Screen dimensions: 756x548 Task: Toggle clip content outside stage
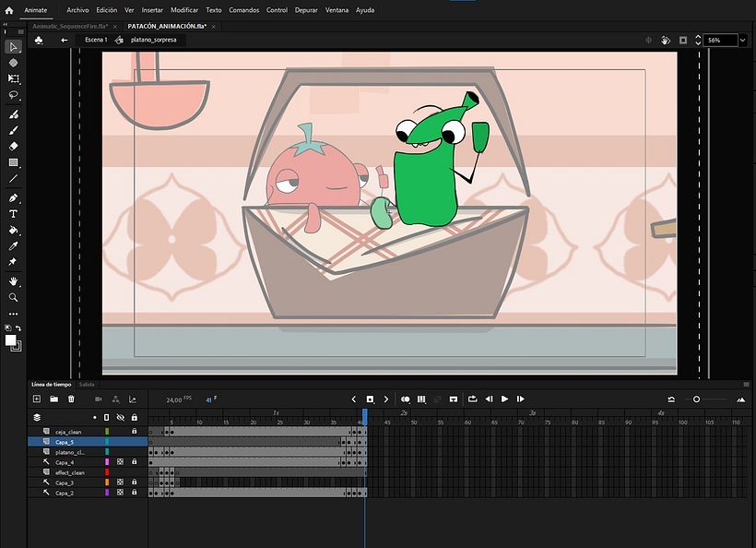click(x=683, y=40)
